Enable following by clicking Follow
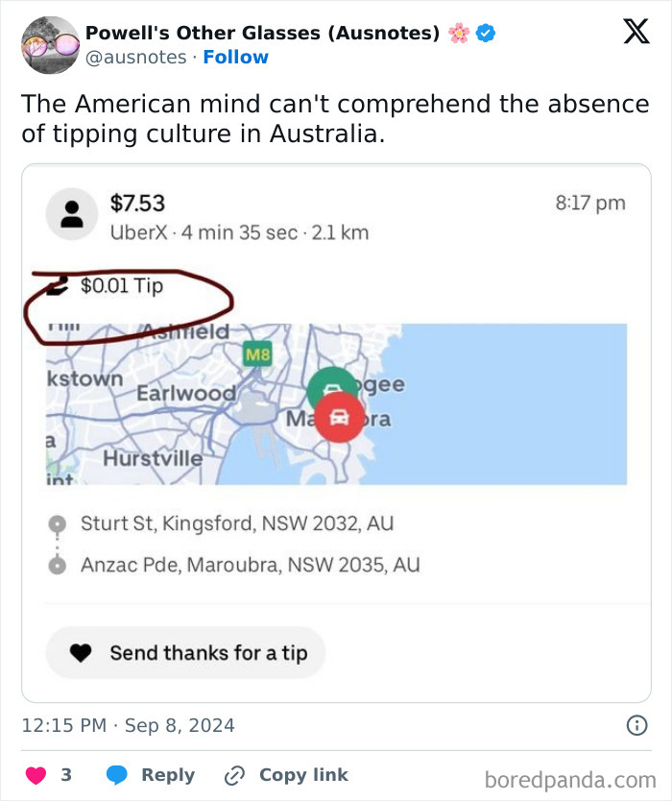This screenshot has height=801, width=672. 236,57
